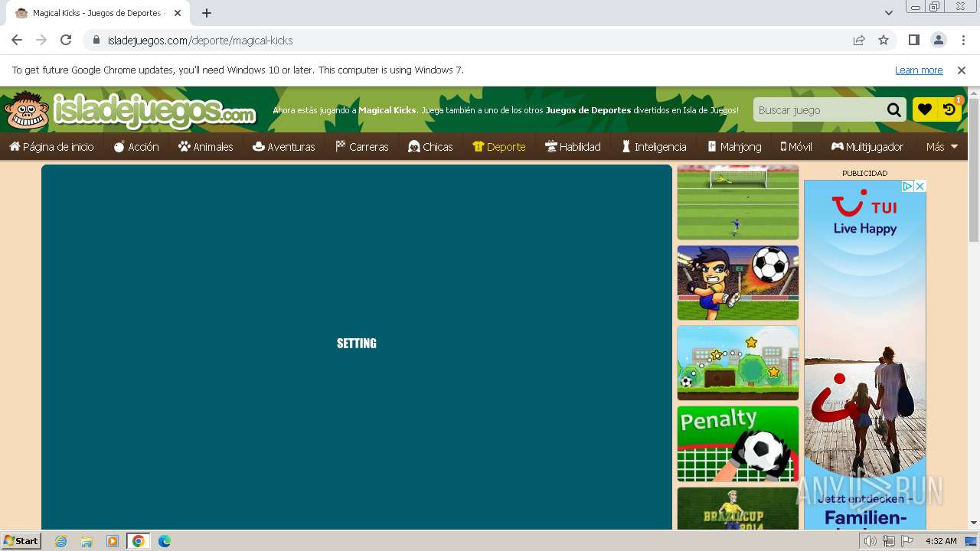This screenshot has width=980, height=551.
Task: Open the Habilidad category
Action: [573, 147]
